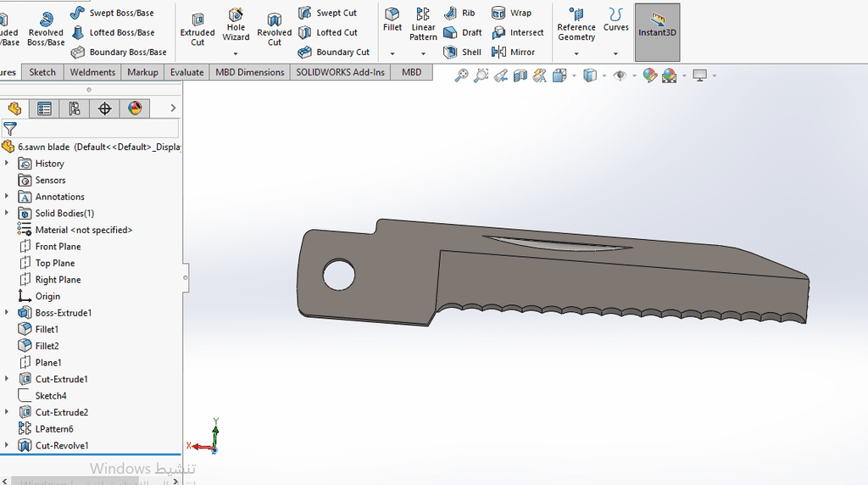Start an Extruded Cut
This screenshot has height=485, width=868.
click(x=198, y=29)
